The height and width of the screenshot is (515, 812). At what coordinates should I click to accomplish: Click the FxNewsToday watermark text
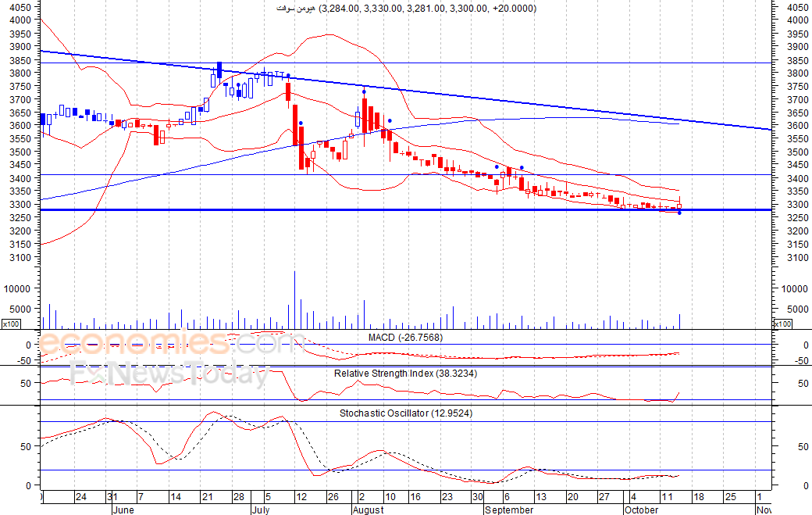pyautogui.click(x=170, y=374)
